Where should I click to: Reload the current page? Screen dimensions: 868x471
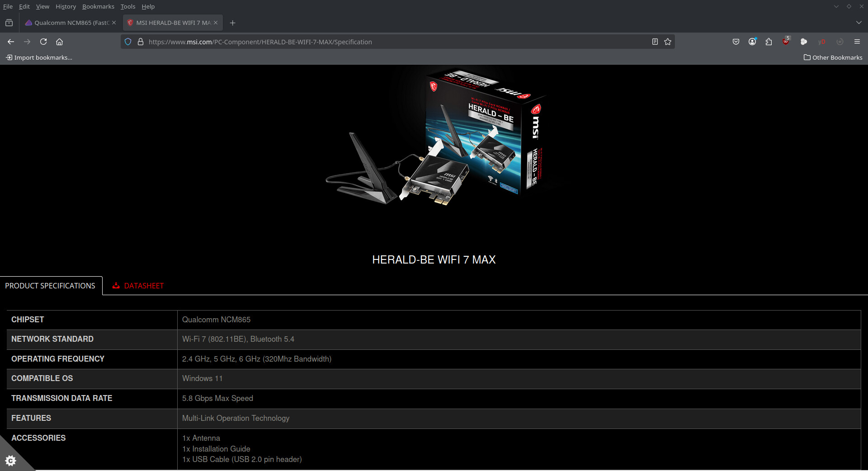pyautogui.click(x=43, y=42)
